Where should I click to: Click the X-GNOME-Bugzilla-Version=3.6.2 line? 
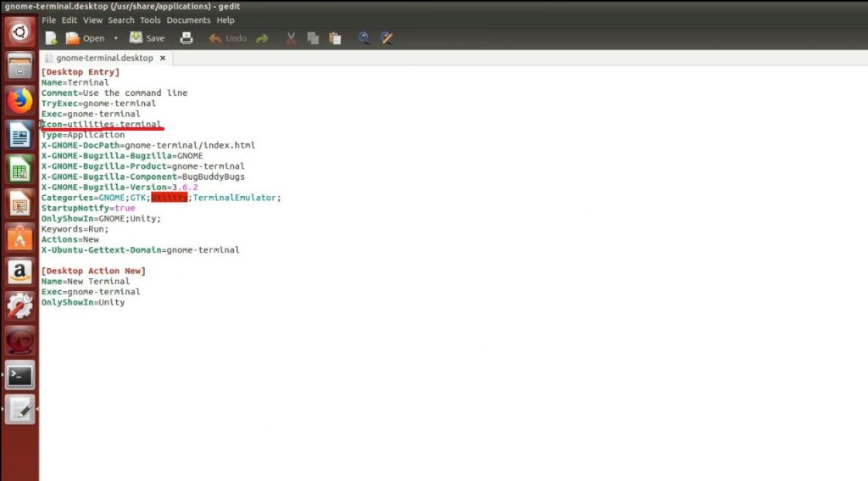pyautogui.click(x=120, y=187)
